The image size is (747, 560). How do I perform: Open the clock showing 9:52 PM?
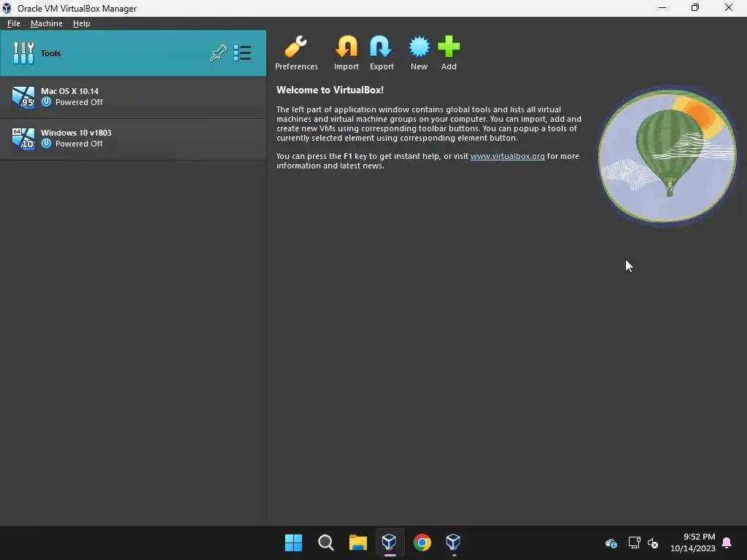pyautogui.click(x=693, y=542)
